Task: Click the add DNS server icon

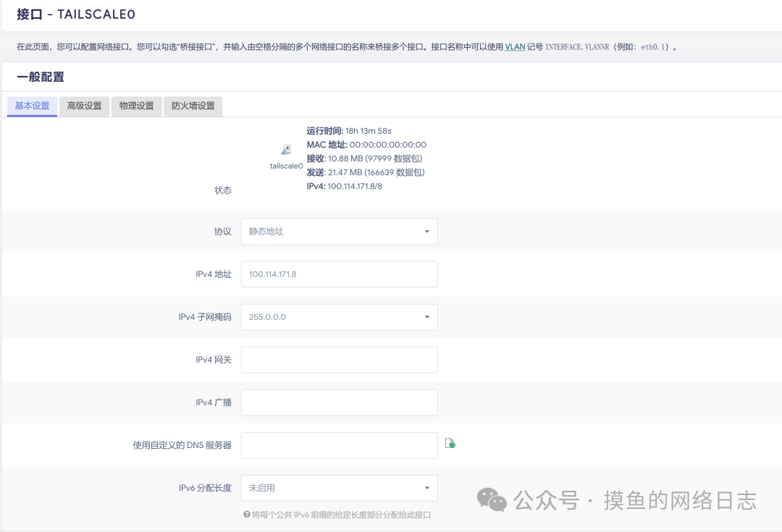Action: [x=450, y=444]
